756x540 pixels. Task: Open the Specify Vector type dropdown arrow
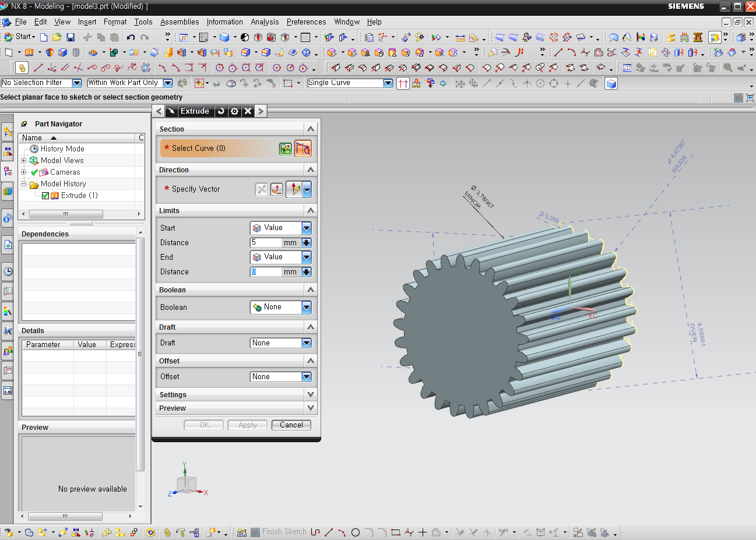click(x=307, y=189)
